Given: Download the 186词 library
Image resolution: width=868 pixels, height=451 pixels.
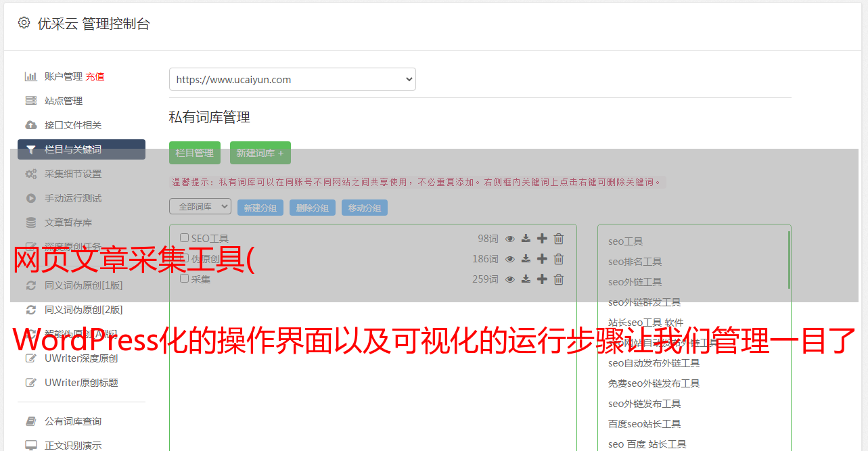Looking at the screenshot, I should (x=526, y=259).
